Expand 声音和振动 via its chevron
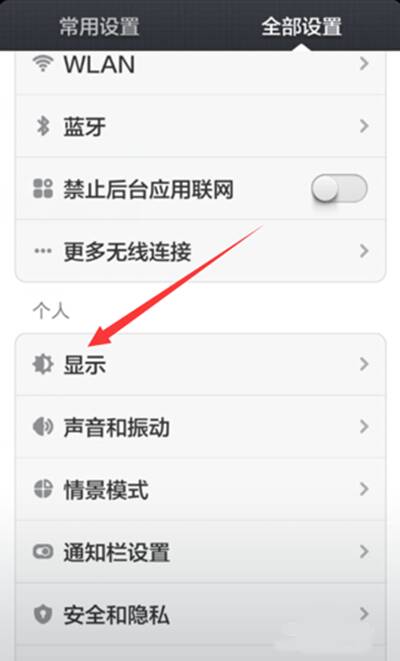 (364, 427)
